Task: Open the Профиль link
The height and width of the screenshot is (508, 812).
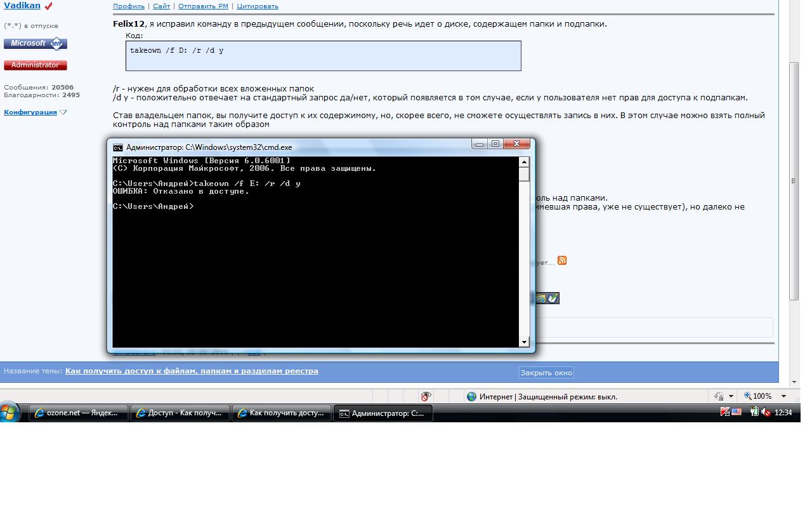Action: (x=129, y=6)
